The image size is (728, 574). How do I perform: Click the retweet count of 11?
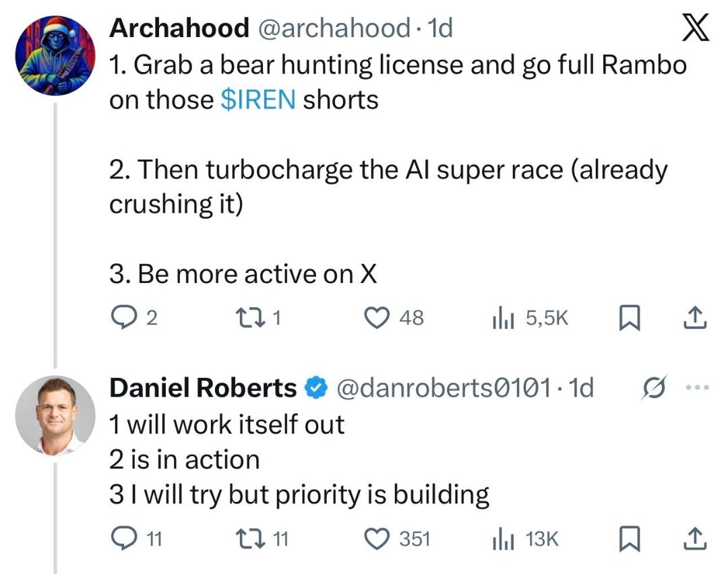[x=282, y=538]
